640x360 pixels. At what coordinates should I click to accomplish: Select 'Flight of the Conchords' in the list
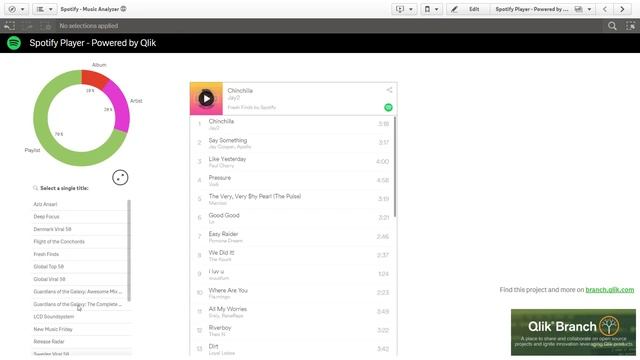coord(80,242)
